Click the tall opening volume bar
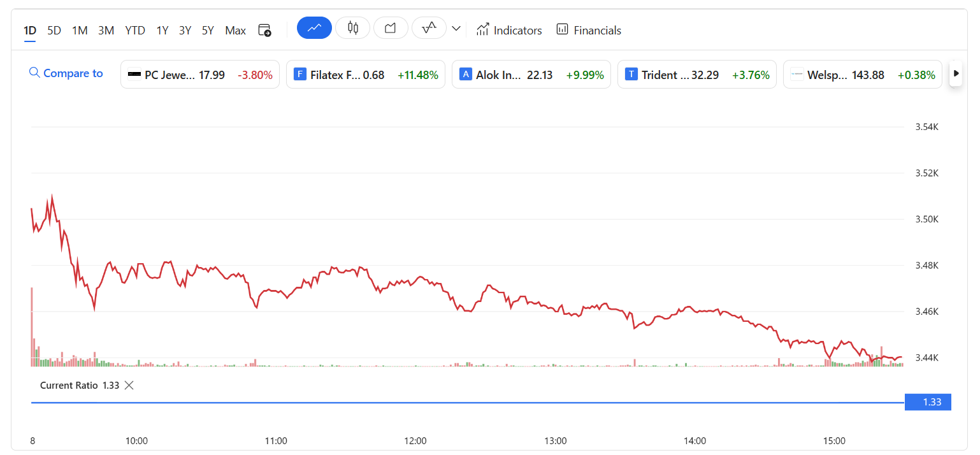Screen dimensions: 980x455 (32, 327)
